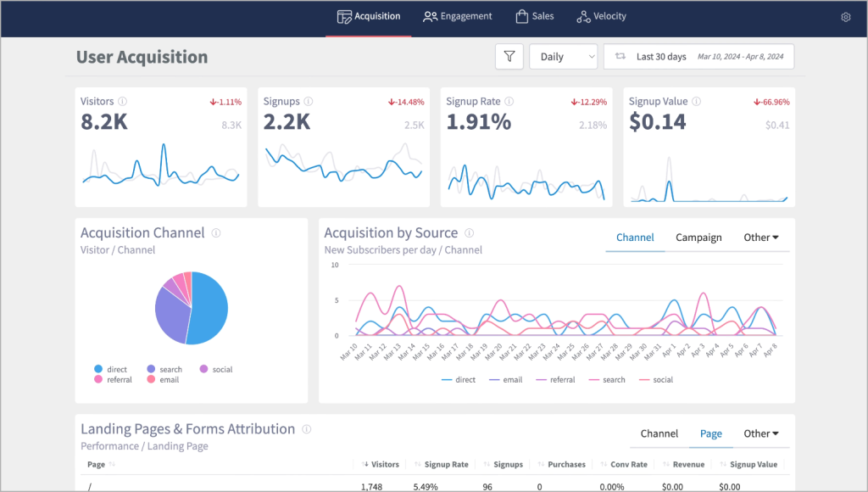Expand Other dropdown in Landing Pages section
Viewport: 868px width, 492px height.
[760, 433]
